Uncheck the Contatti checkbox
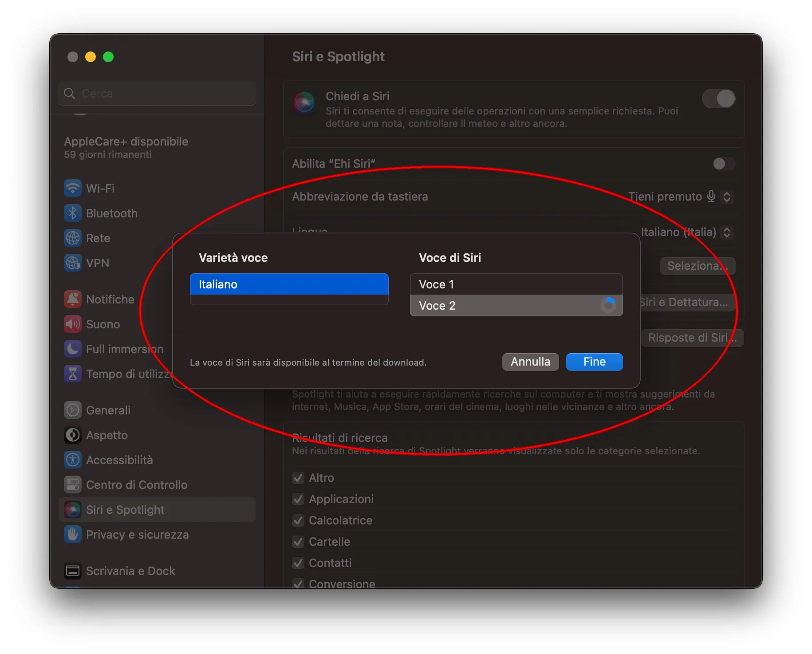 click(298, 563)
